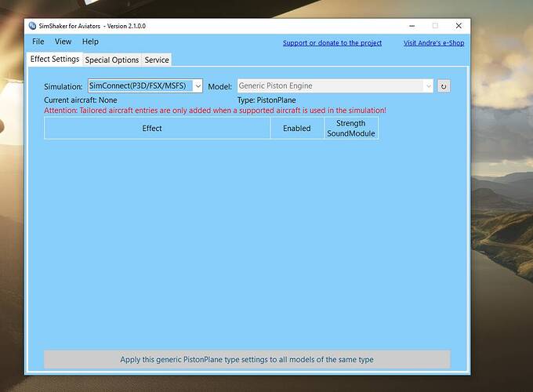Click the SimShaker app icon in title bar

(x=32, y=26)
